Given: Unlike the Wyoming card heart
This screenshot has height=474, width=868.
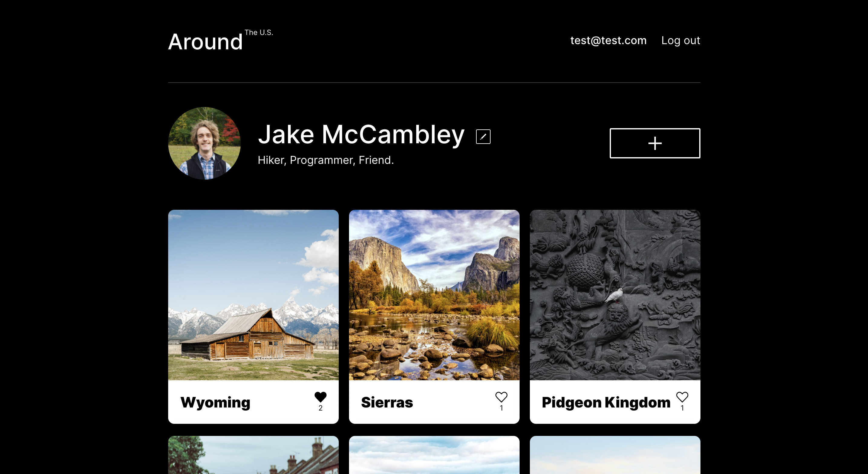Looking at the screenshot, I should tap(320, 397).
